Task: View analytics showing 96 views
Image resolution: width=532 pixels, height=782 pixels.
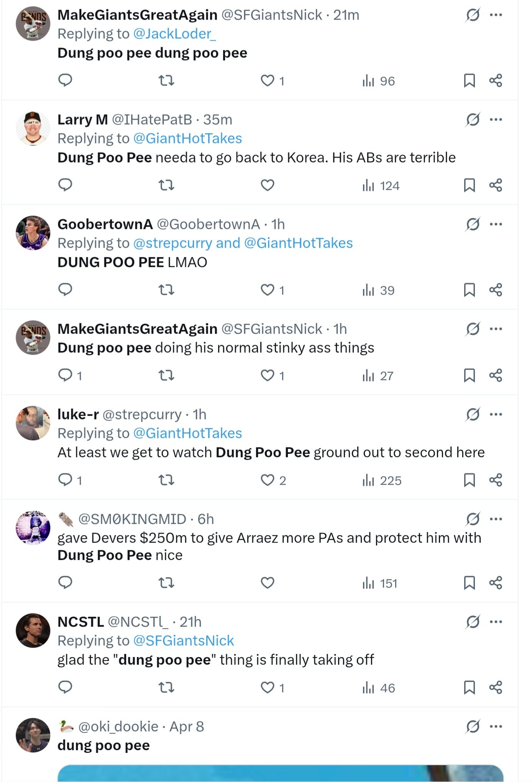Action: point(378,81)
